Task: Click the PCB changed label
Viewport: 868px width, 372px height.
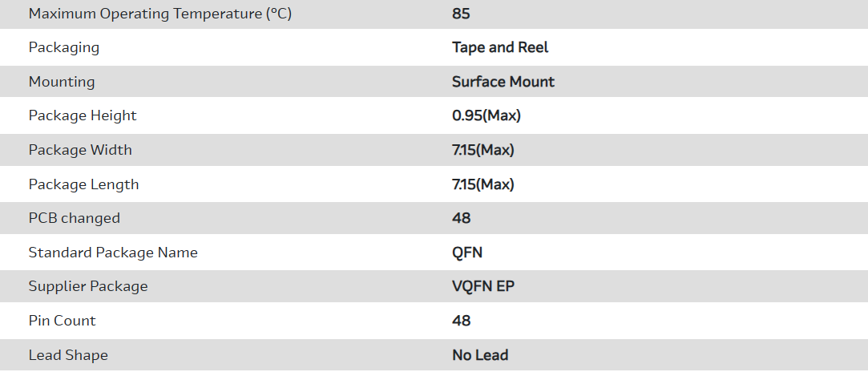Action: pyautogui.click(x=74, y=218)
